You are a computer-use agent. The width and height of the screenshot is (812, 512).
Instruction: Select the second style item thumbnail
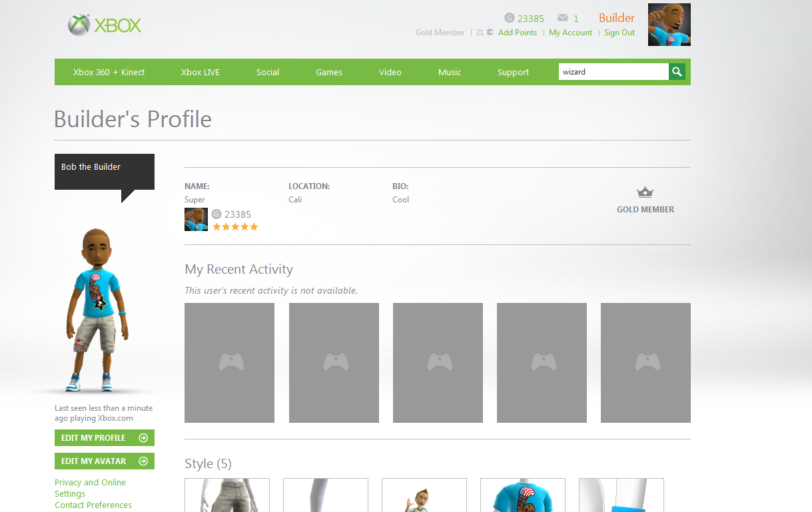tap(326, 495)
